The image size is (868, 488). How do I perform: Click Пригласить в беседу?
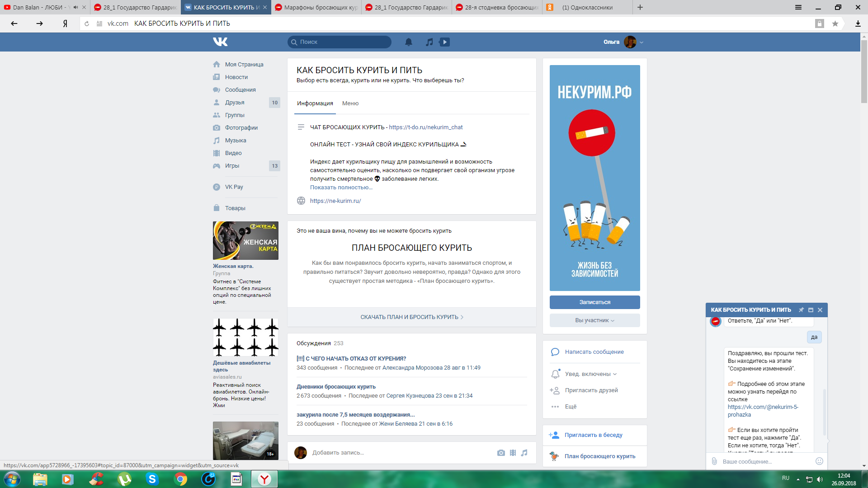[593, 435]
